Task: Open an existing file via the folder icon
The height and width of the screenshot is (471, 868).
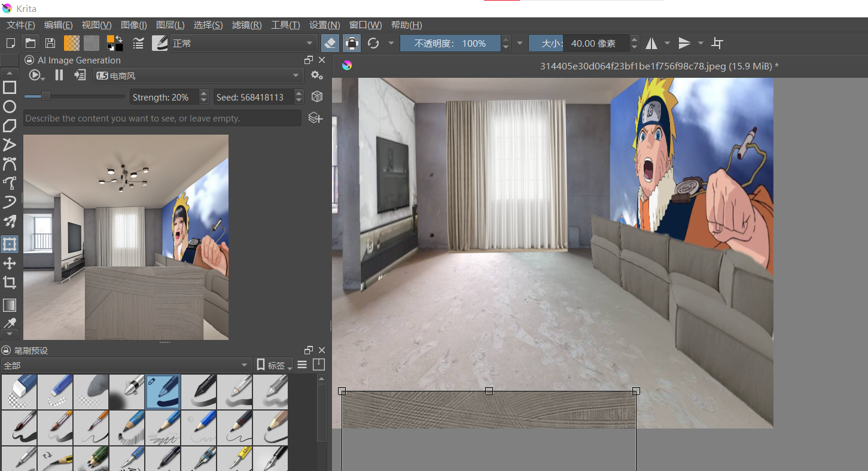Action: point(30,43)
